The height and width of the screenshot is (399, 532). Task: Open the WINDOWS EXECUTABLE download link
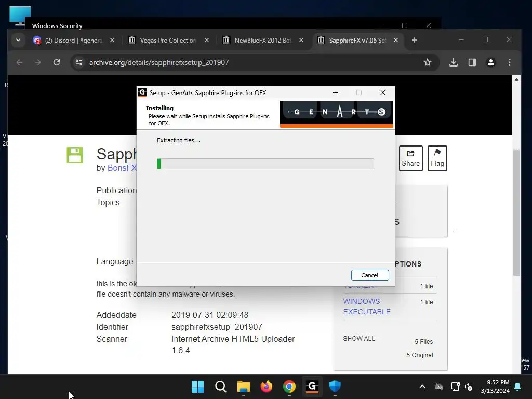(367, 307)
